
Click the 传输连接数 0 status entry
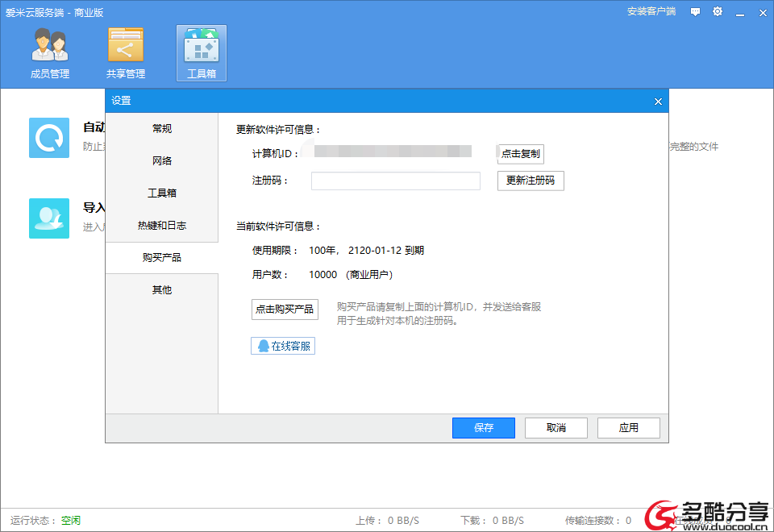(x=598, y=521)
